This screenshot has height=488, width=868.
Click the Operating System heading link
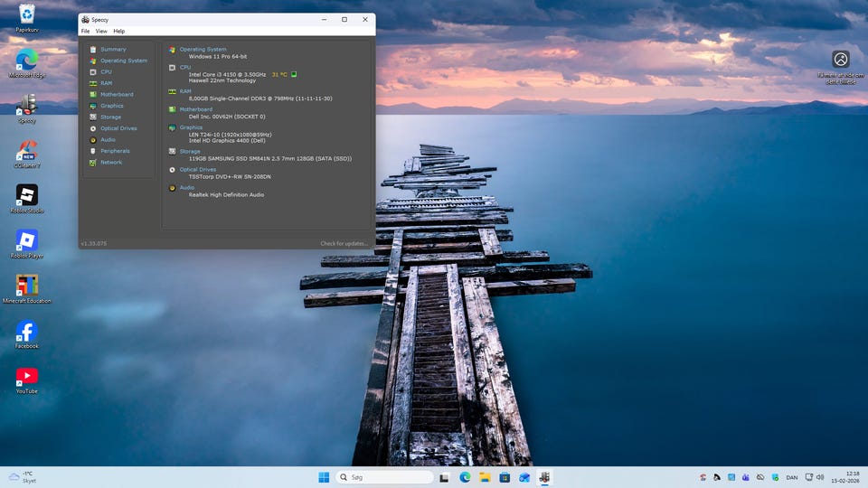pyautogui.click(x=203, y=50)
